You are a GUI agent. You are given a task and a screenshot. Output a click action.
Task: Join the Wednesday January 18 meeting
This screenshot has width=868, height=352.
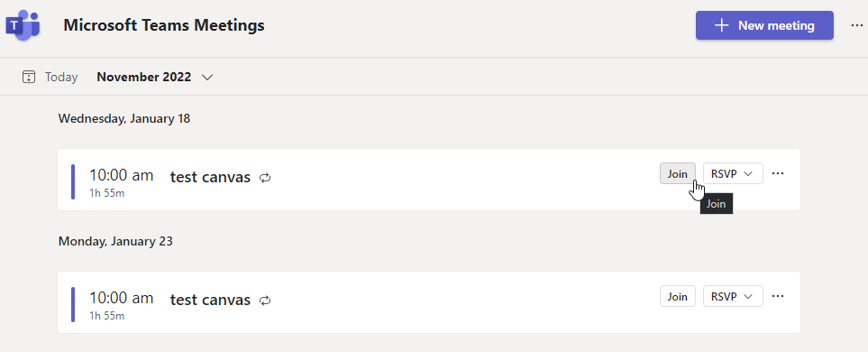pos(678,173)
